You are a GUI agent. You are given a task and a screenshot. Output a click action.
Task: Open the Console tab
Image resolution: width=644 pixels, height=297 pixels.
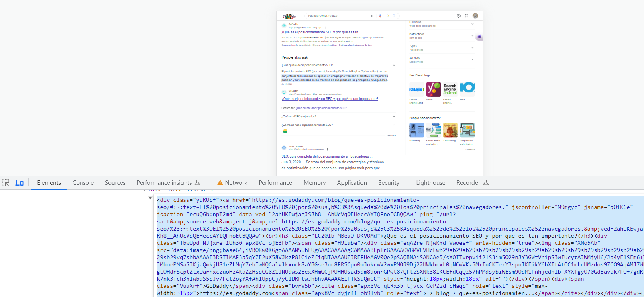83,183
